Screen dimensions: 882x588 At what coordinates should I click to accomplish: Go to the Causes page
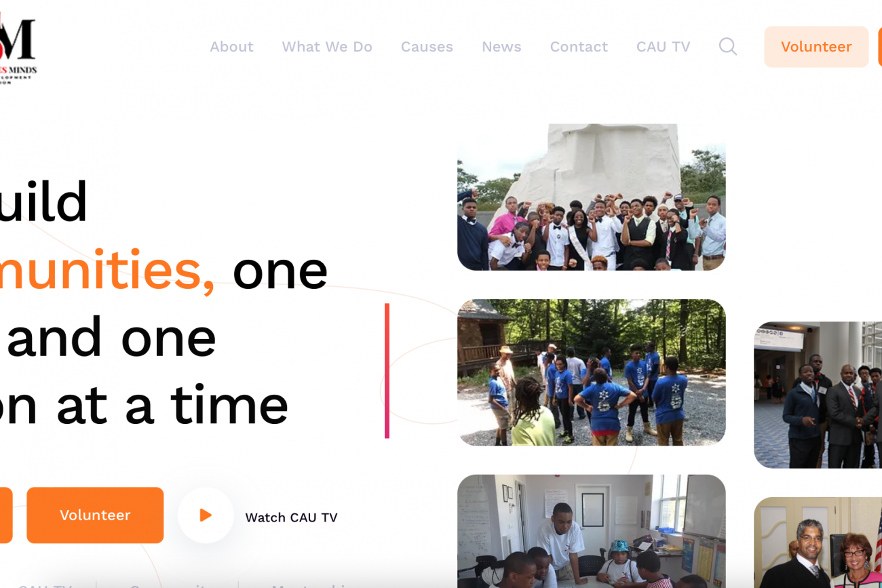pyautogui.click(x=427, y=47)
